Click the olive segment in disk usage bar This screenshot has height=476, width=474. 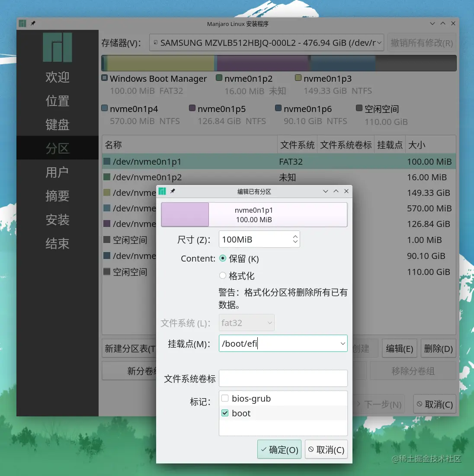tap(160, 63)
